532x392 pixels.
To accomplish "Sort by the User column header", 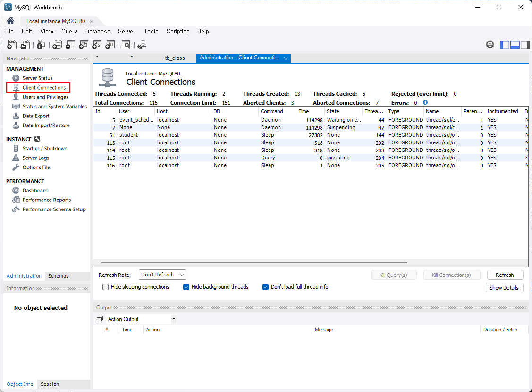I will click(135, 111).
